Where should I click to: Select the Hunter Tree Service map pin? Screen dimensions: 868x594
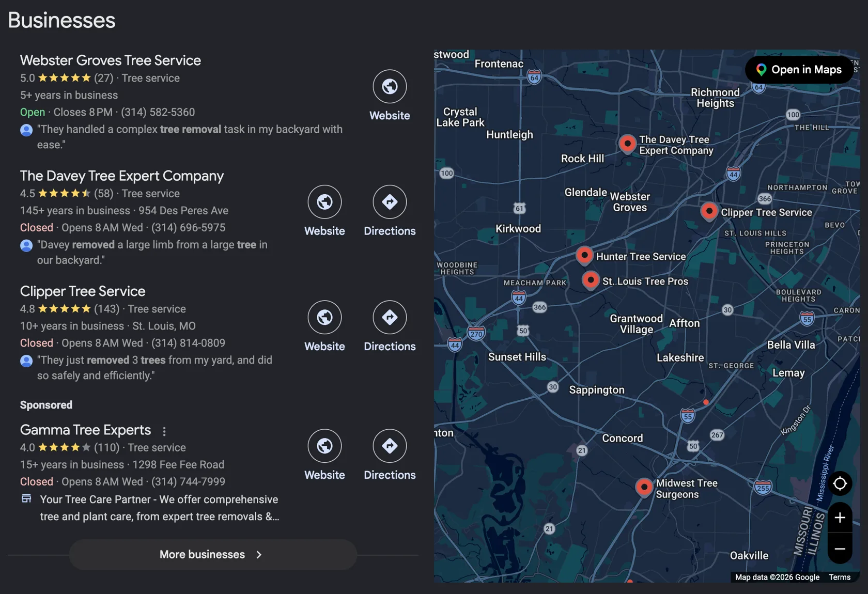(584, 256)
